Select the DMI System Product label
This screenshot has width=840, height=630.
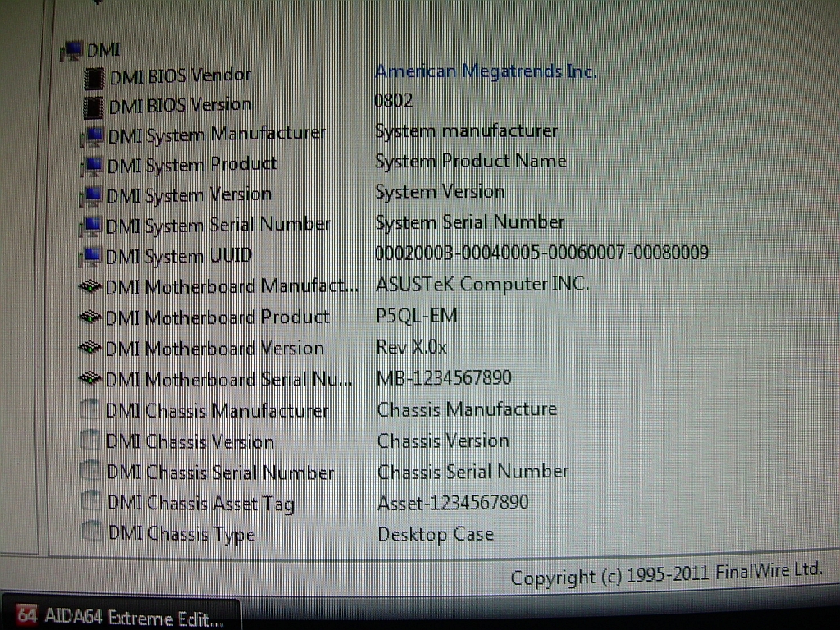click(192, 165)
